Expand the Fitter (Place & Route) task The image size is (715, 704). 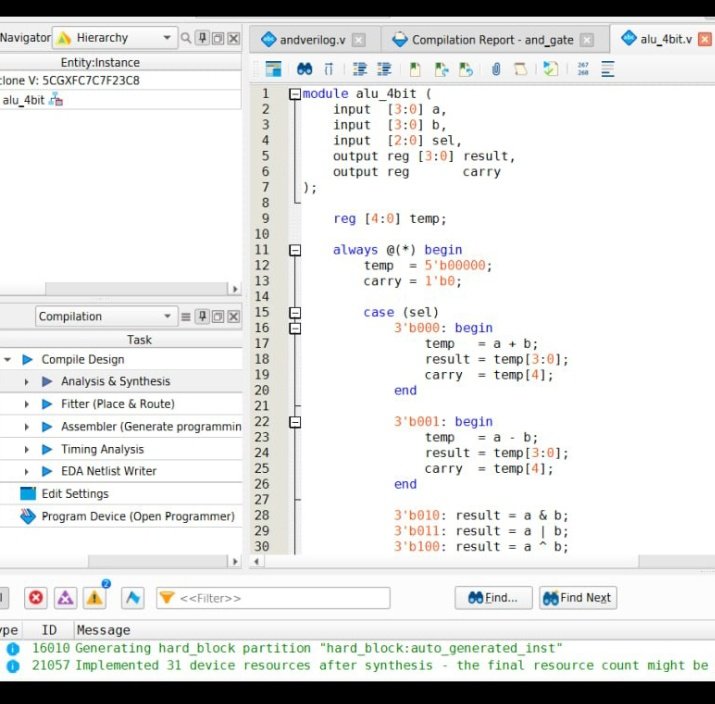coord(26,404)
